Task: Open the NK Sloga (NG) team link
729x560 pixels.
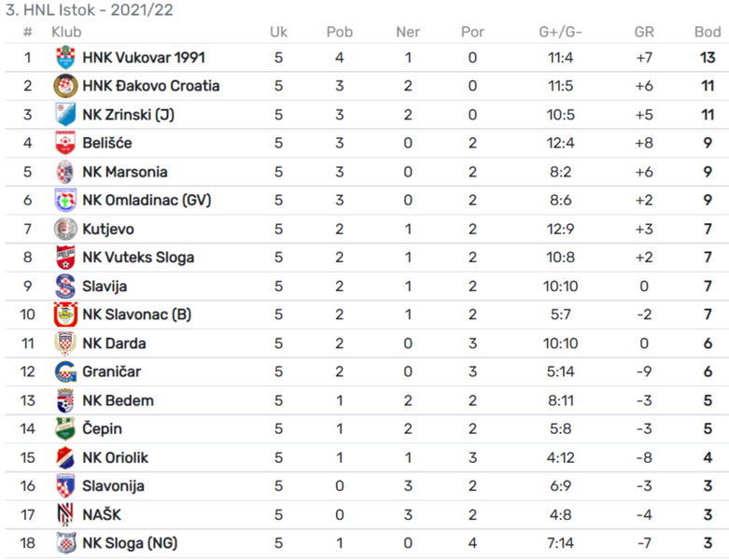Action: point(130,543)
